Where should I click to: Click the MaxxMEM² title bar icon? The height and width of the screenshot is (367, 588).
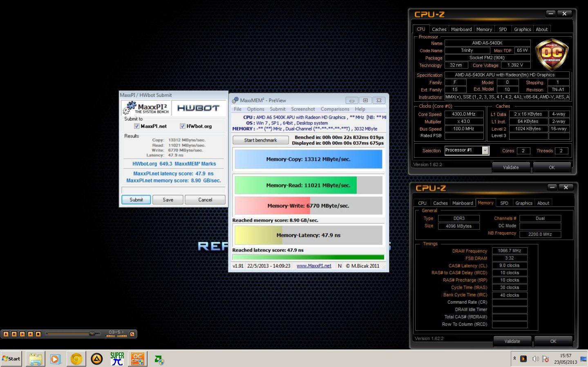(235, 100)
